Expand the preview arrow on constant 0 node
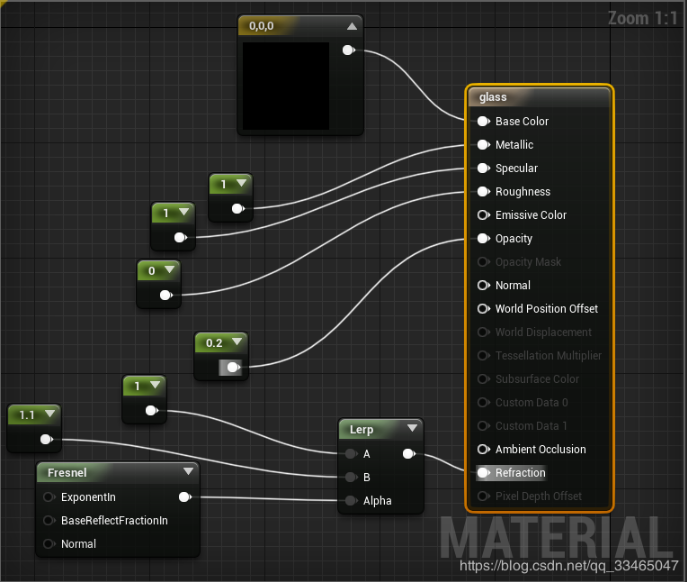687x582 pixels. [169, 270]
